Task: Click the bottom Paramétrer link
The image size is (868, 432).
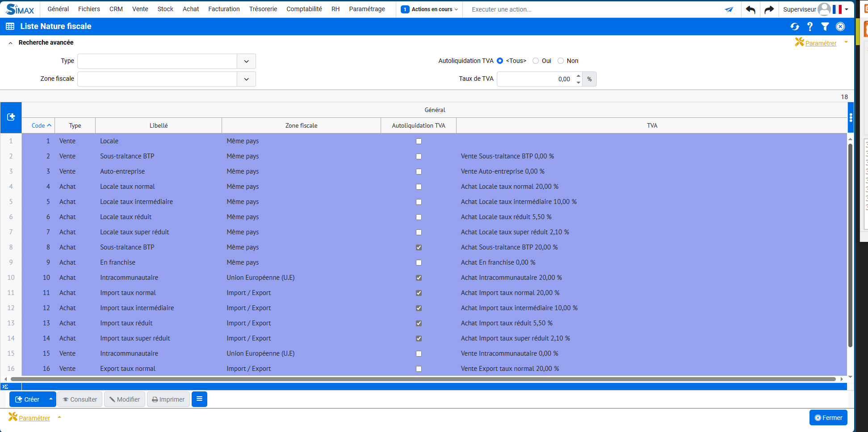Action: [34, 418]
